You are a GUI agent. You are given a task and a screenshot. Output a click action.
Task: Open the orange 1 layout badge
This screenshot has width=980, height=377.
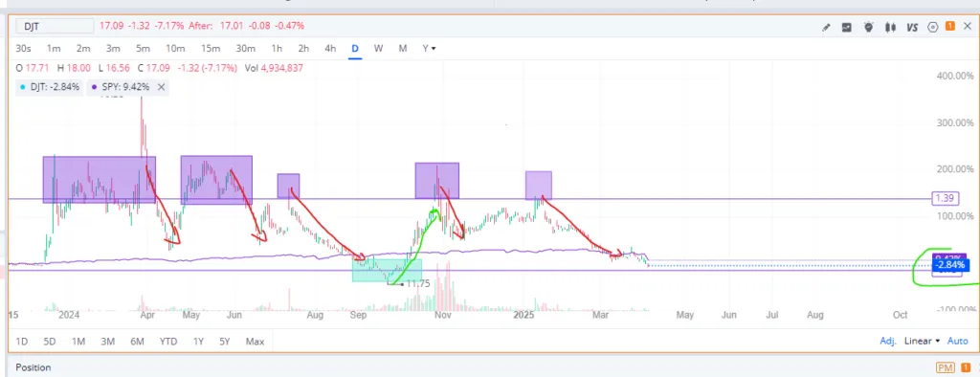(x=950, y=26)
